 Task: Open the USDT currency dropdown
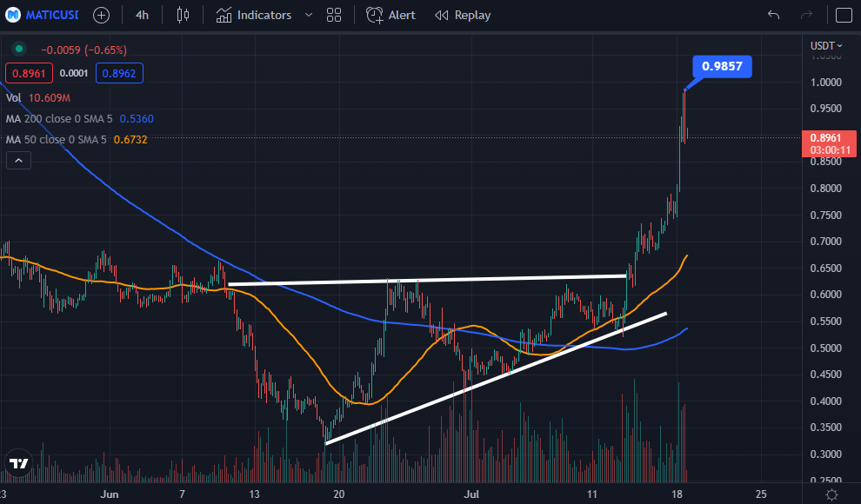826,45
